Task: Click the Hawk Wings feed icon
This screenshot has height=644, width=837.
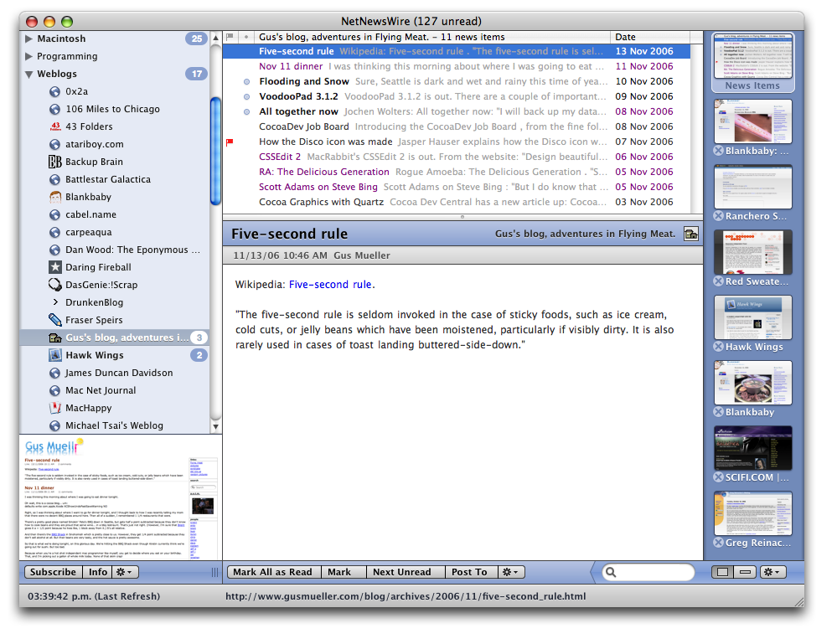Action: 55,355
